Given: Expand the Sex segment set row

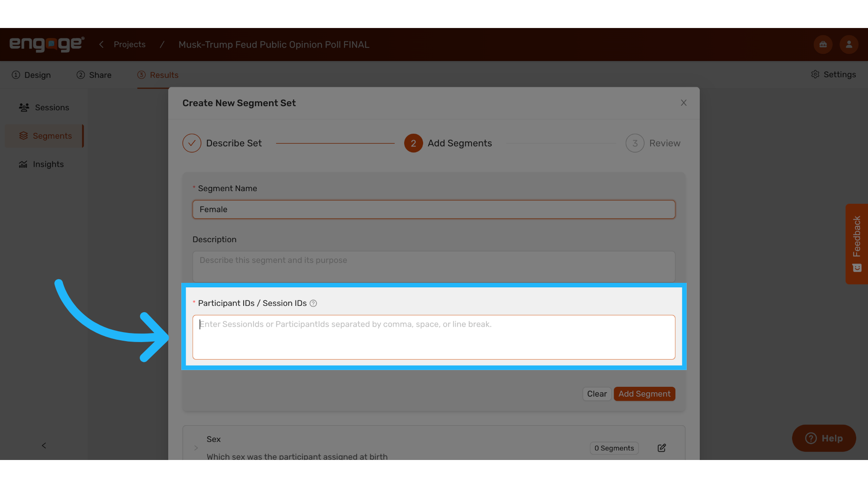Looking at the screenshot, I should [196, 448].
